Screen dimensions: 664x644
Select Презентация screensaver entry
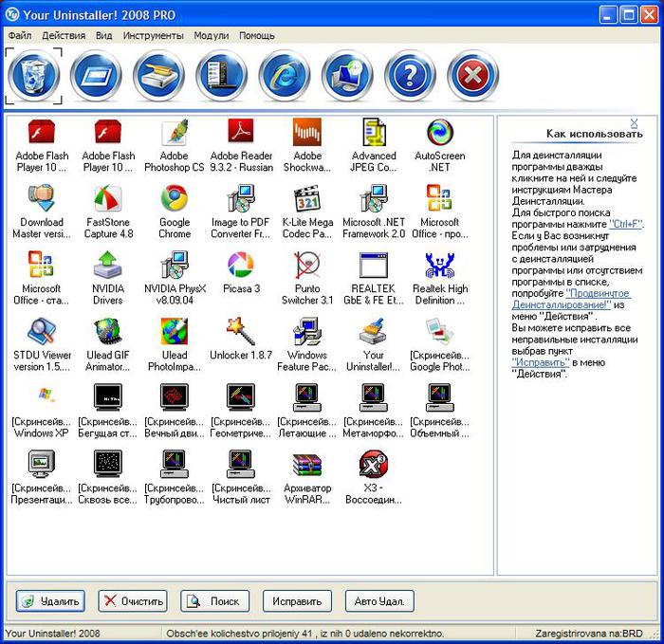[x=42, y=478]
